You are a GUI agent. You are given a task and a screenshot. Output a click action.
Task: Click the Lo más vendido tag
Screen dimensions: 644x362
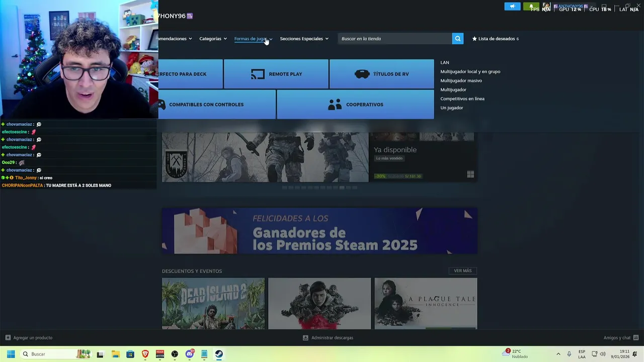pyautogui.click(x=389, y=158)
